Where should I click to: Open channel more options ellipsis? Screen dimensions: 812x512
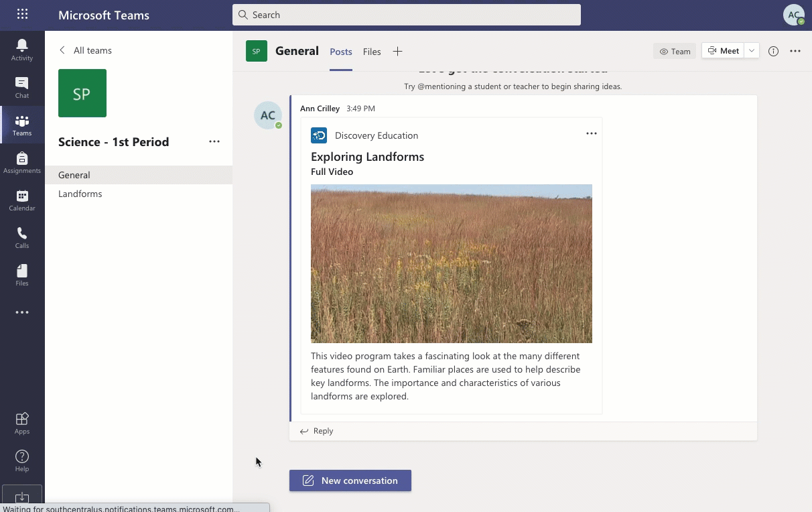[795, 51]
